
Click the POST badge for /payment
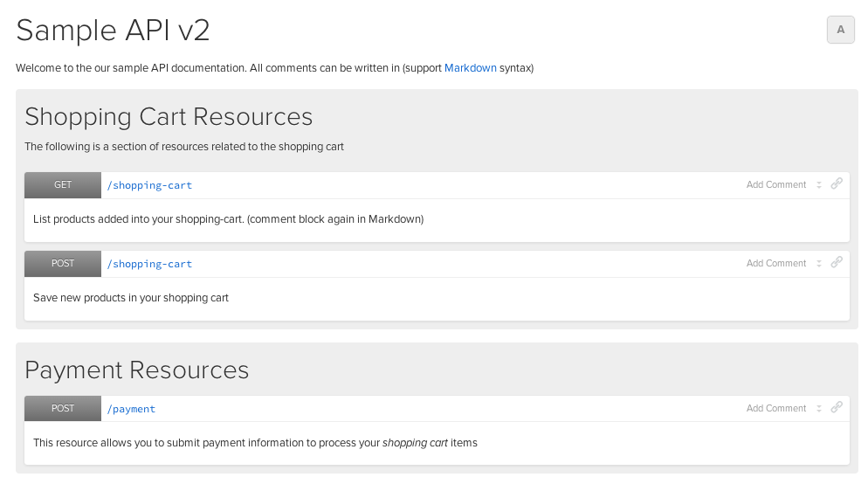click(x=63, y=409)
